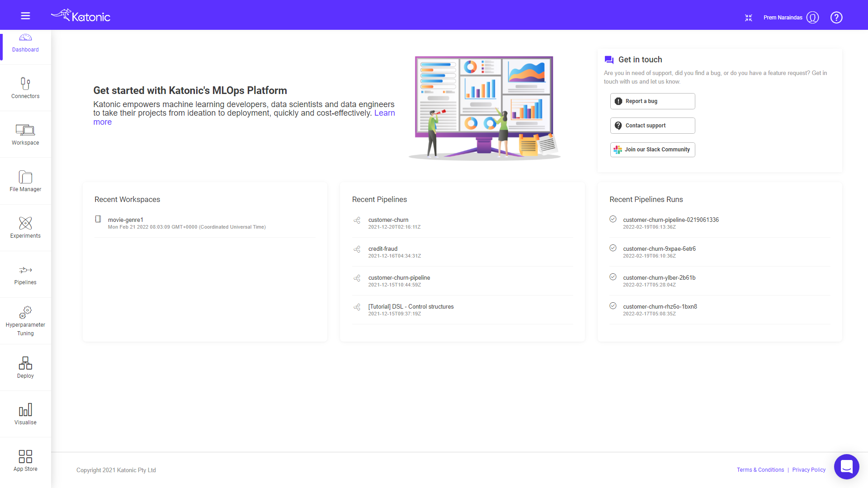
Task: Click the Katonic logo
Action: (81, 16)
